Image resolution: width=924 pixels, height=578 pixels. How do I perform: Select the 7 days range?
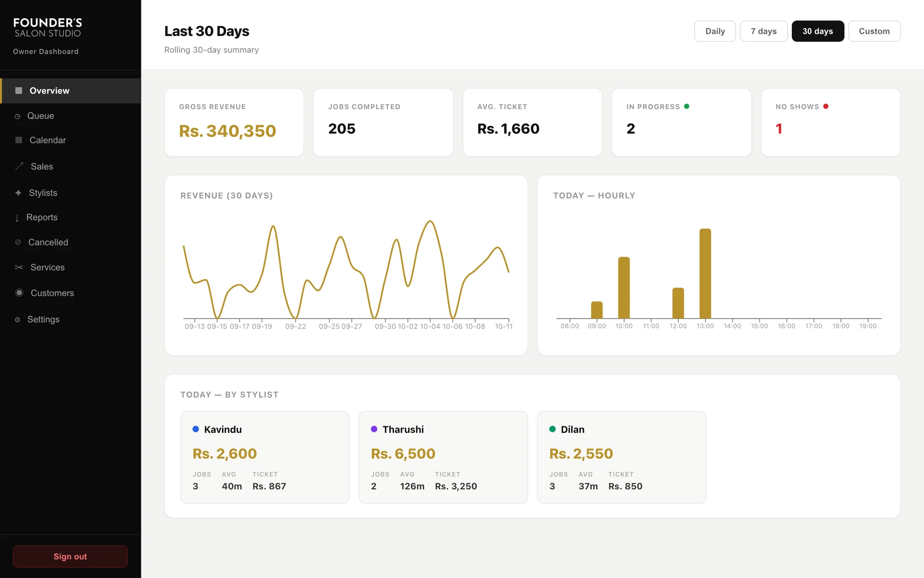[x=763, y=31]
